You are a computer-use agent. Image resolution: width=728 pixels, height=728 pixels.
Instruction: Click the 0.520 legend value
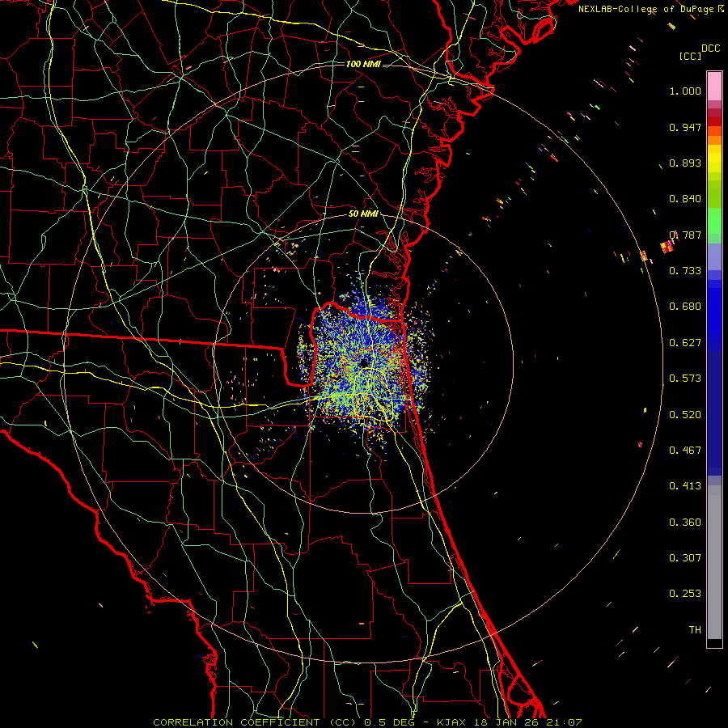pos(685,415)
